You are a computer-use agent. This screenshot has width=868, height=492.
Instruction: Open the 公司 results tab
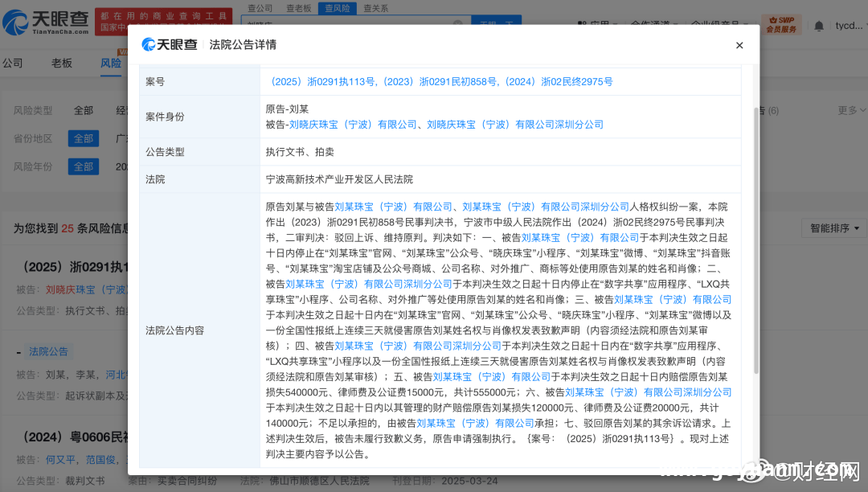click(x=12, y=63)
